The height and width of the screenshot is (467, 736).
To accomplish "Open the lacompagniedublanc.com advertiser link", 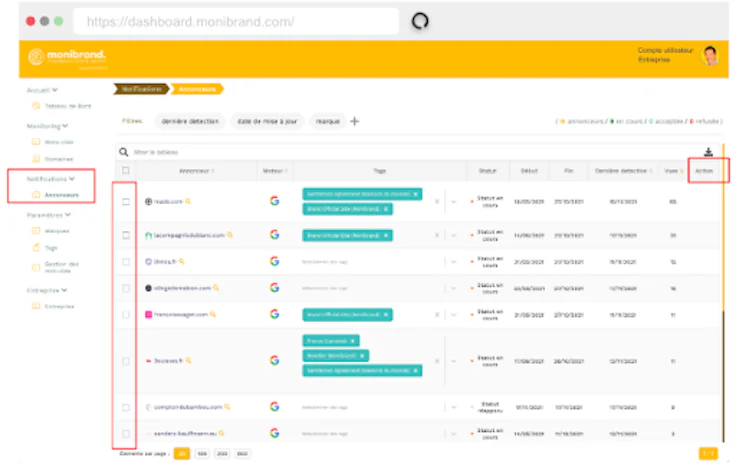I will 189,235.
